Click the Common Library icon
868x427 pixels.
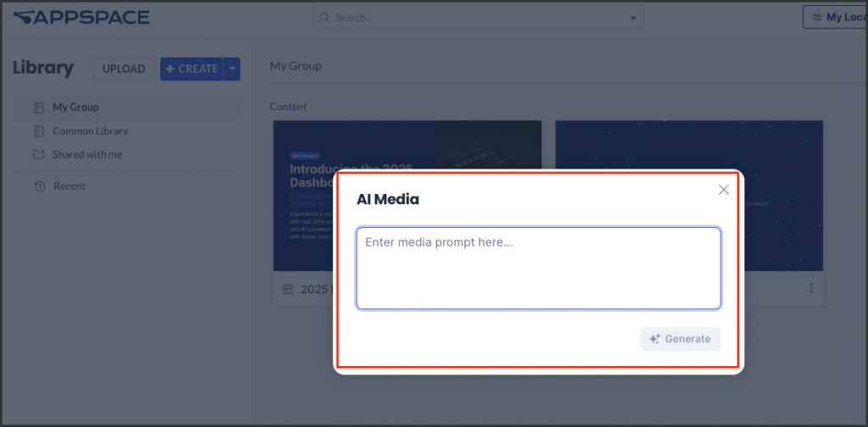coord(38,131)
